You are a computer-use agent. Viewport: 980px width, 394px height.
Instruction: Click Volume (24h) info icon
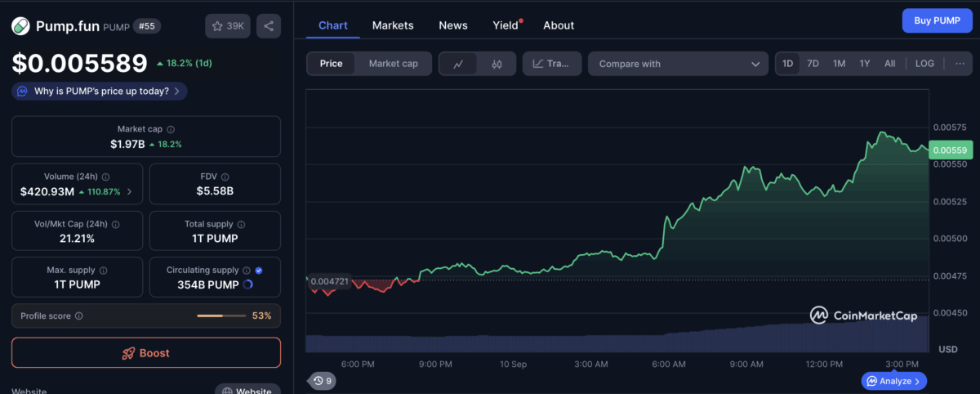106,177
